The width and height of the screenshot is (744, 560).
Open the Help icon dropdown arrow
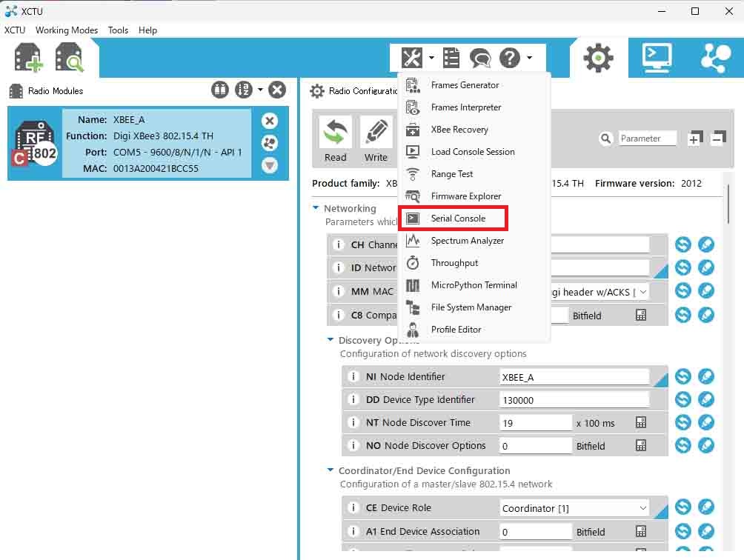click(530, 58)
